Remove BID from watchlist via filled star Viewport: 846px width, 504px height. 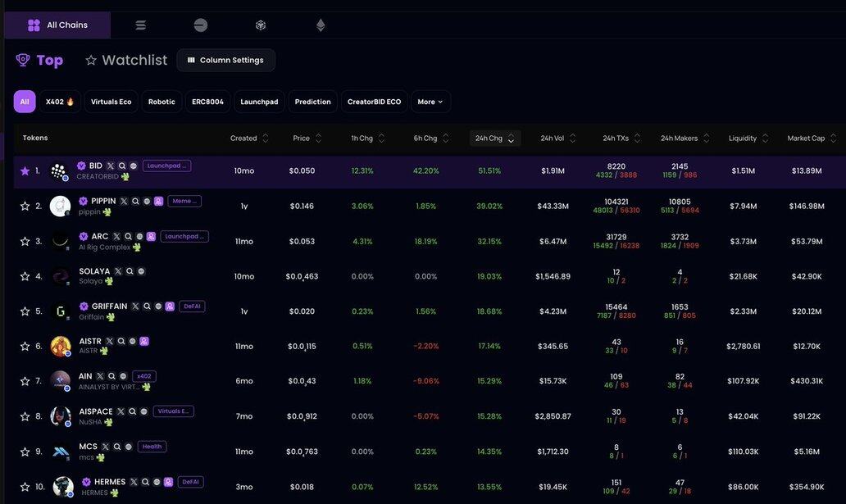click(25, 171)
